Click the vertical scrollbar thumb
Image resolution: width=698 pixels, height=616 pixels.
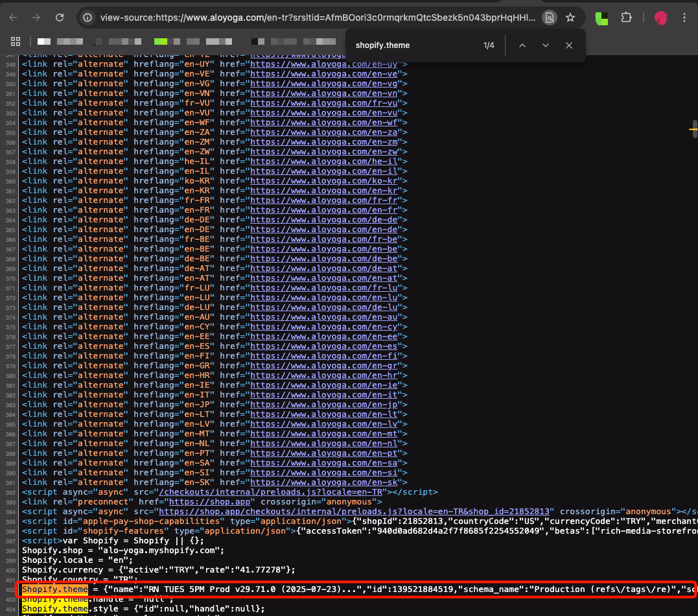coord(695,129)
